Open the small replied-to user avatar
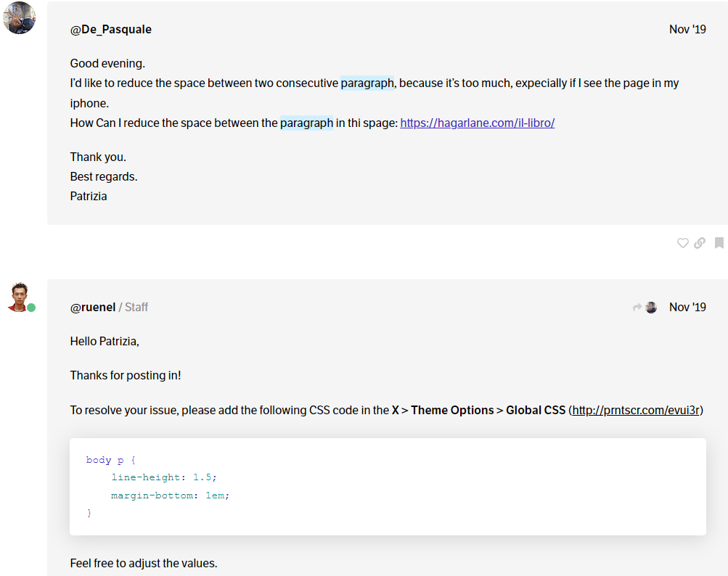 click(651, 308)
